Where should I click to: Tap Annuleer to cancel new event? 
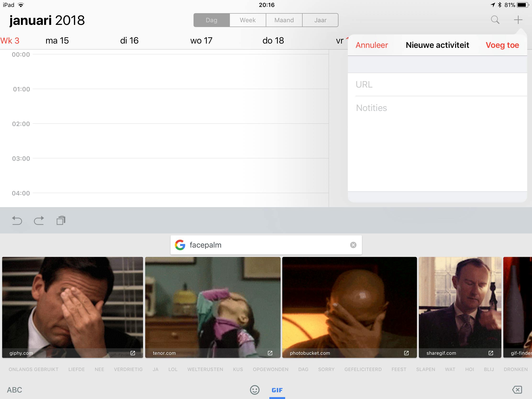pyautogui.click(x=371, y=45)
